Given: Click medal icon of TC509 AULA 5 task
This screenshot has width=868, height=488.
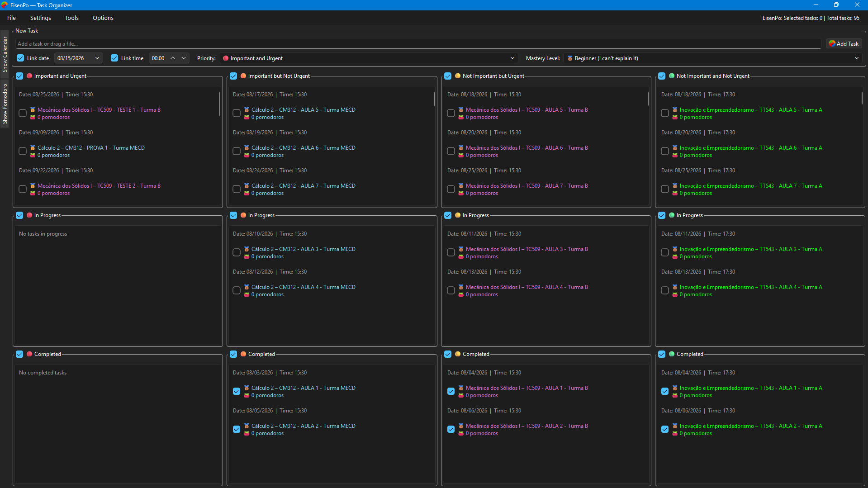Looking at the screenshot, I should 461,110.
